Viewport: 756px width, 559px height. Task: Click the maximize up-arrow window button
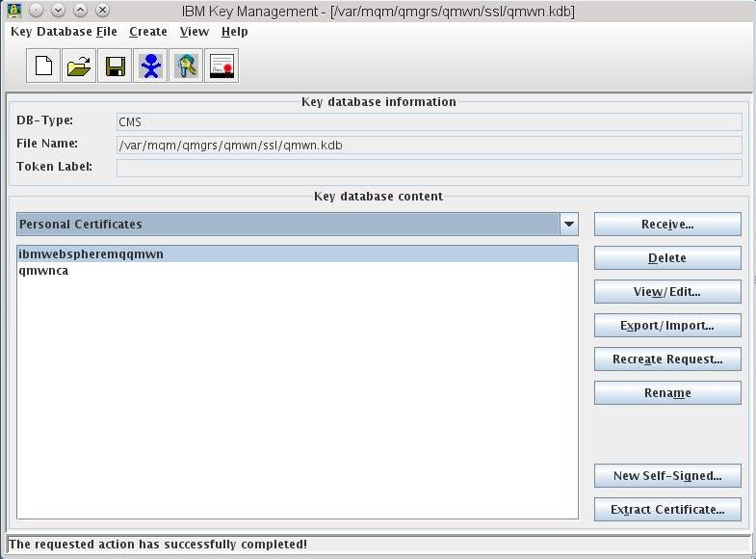pyautogui.click(x=81, y=11)
